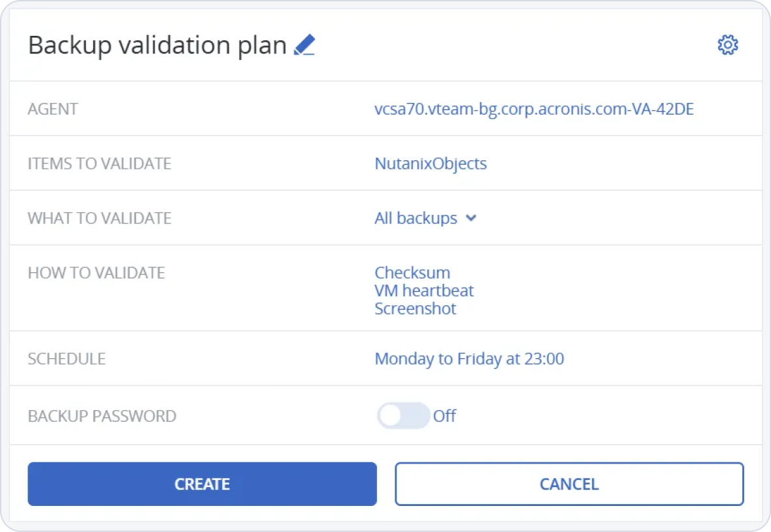This screenshot has height=532, width=771.
Task: Click the All backups selection text
Action: pyautogui.click(x=415, y=218)
